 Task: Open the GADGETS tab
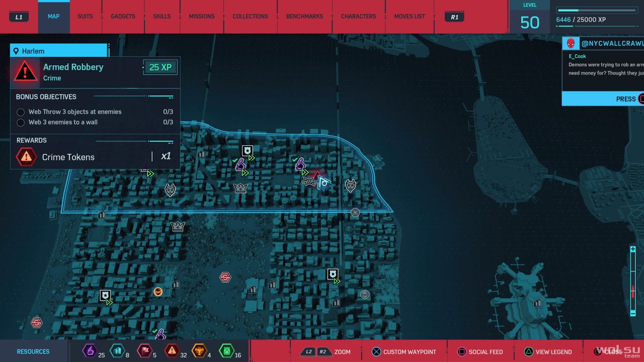[123, 17]
